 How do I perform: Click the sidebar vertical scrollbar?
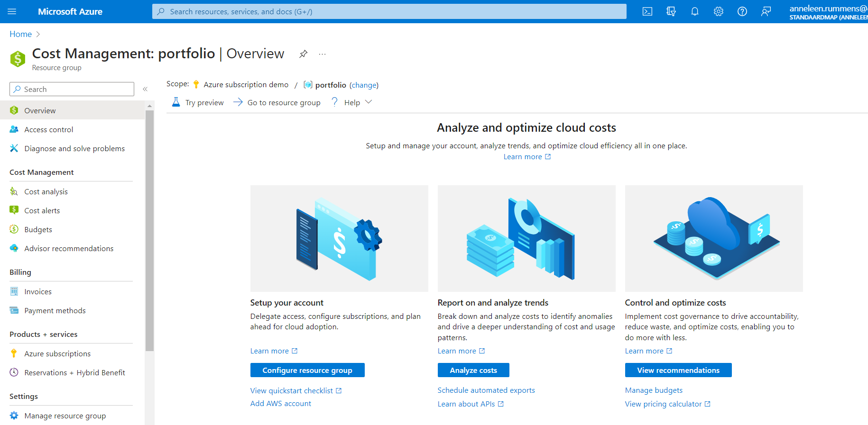tap(149, 231)
